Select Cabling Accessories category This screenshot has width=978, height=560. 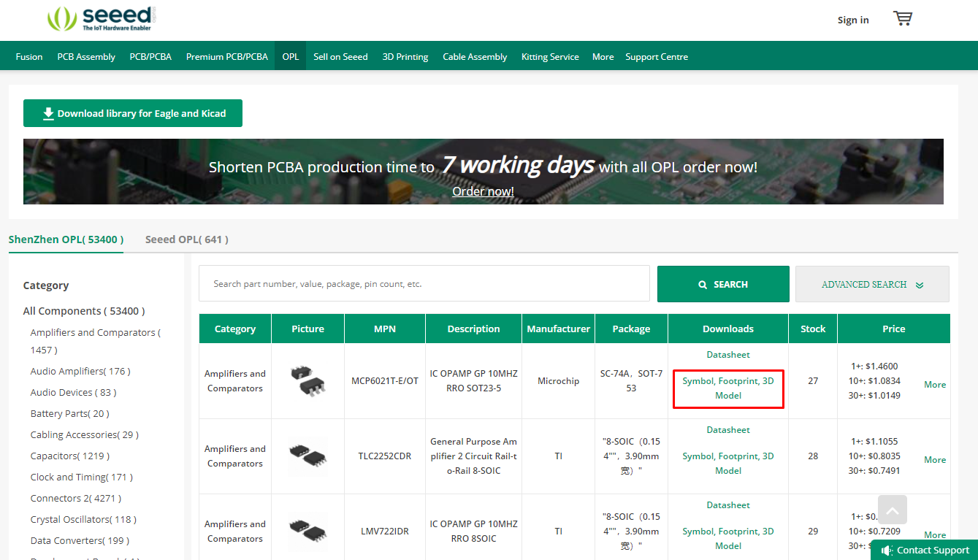[x=85, y=434]
